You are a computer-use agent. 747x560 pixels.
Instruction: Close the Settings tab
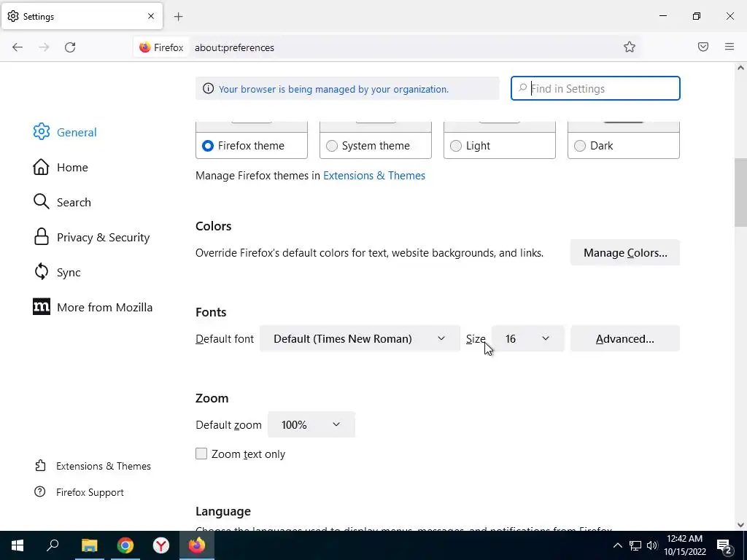[x=151, y=16]
